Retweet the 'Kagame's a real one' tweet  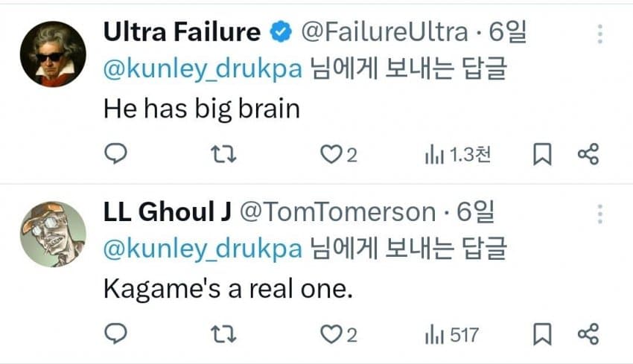220,335
